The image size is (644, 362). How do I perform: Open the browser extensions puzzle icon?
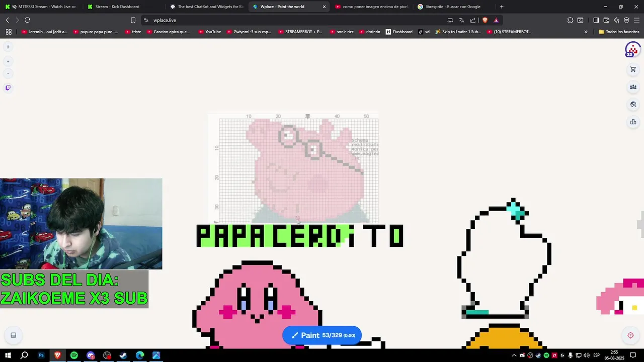point(570,20)
